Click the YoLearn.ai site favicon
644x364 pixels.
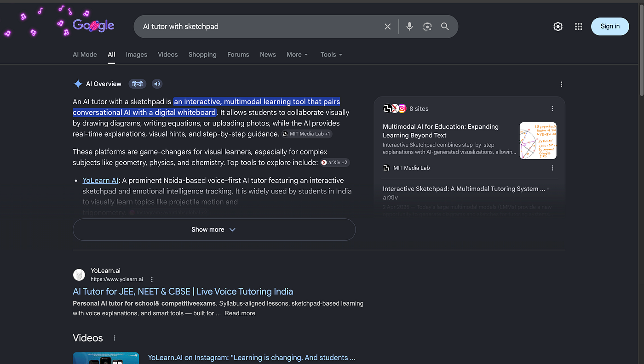(79, 275)
